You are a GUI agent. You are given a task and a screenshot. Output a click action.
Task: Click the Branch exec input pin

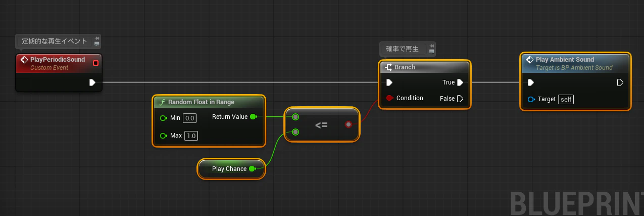coord(389,82)
